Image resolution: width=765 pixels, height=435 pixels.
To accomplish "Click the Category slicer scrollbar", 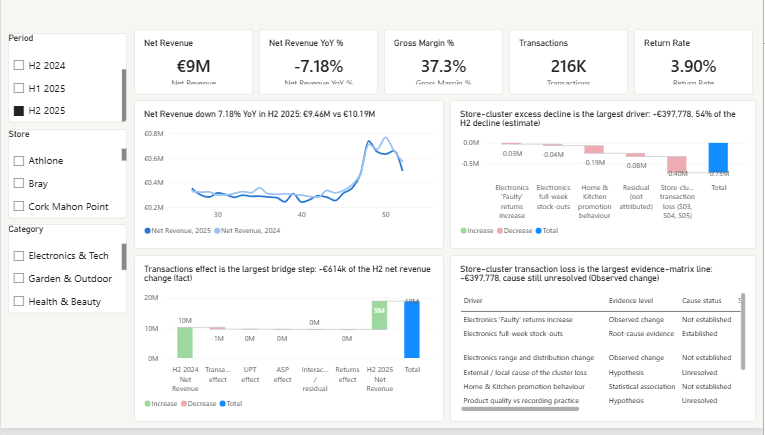I will tap(124, 257).
